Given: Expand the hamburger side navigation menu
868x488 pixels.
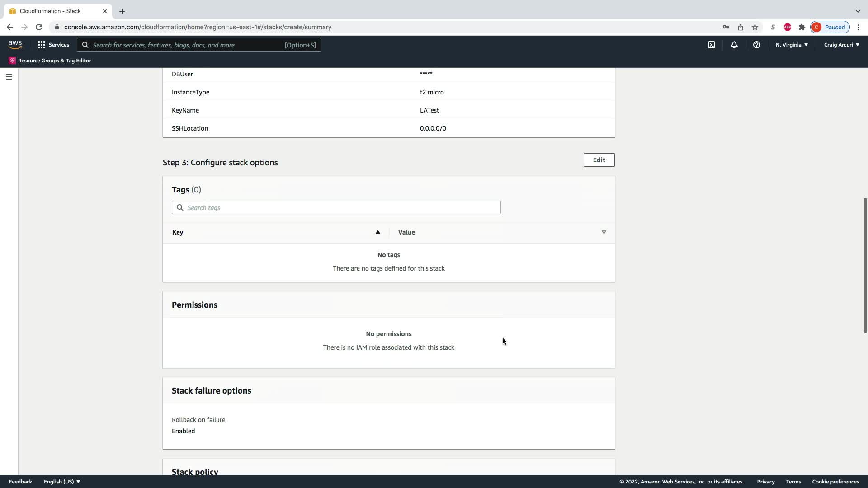Looking at the screenshot, I should point(9,77).
